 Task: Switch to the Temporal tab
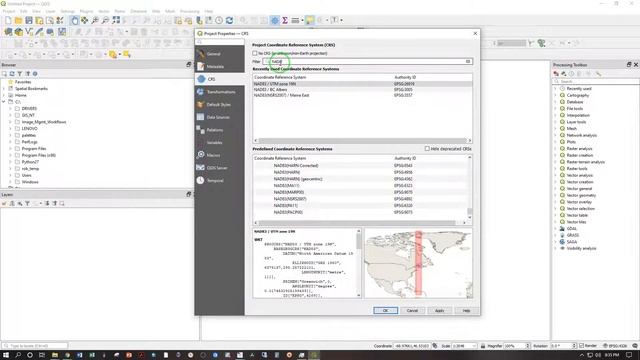(x=220, y=180)
